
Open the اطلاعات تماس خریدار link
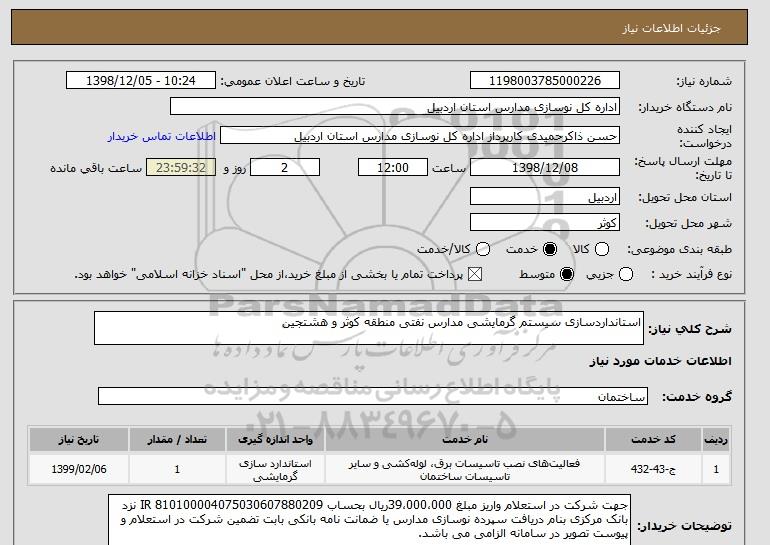coord(162,136)
